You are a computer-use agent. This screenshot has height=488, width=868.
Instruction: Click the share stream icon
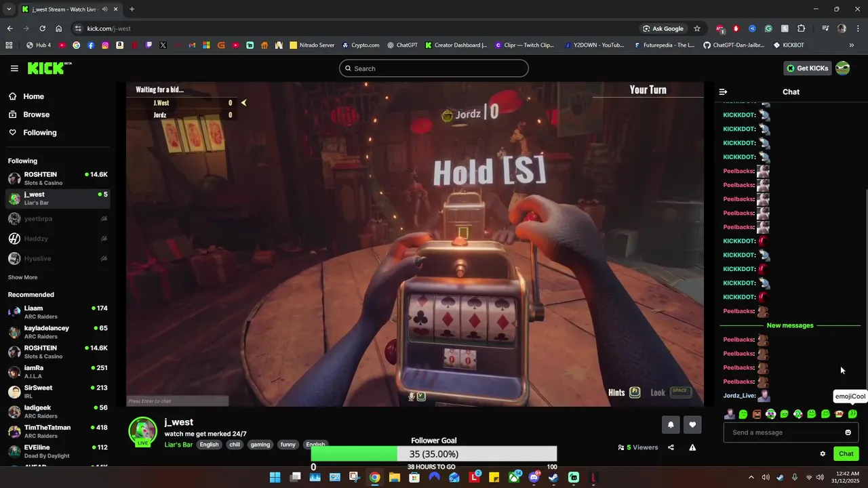tap(671, 447)
